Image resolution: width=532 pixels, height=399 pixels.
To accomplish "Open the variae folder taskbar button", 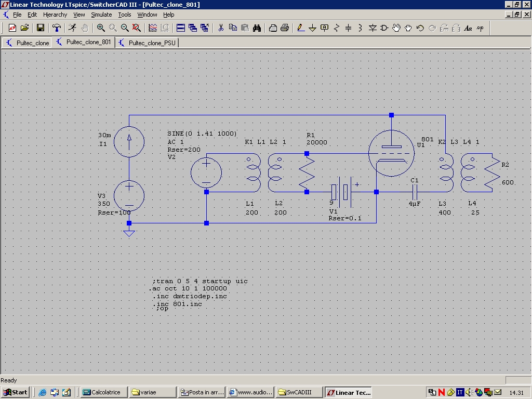I will [153, 392].
